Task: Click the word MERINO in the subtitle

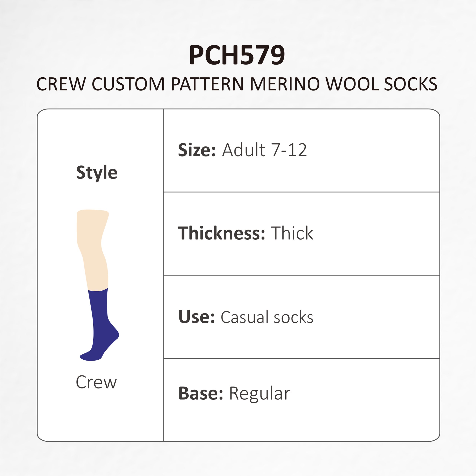Action: coord(285,84)
